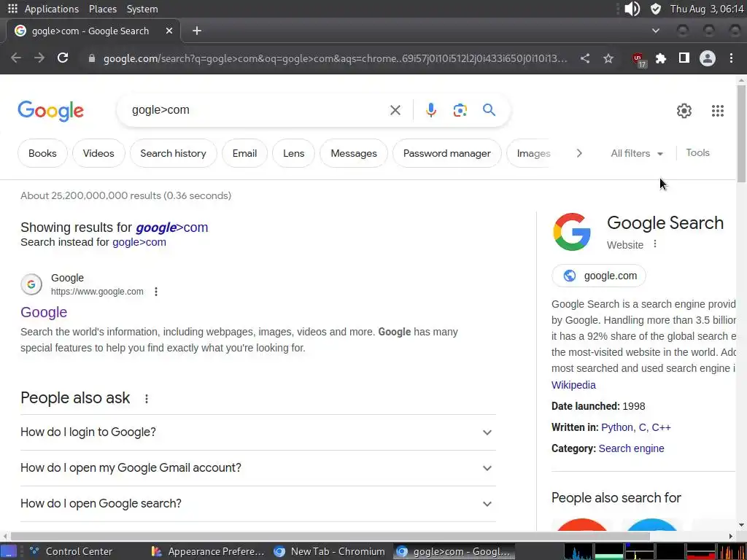Open the Wikipedia source link

point(573,385)
